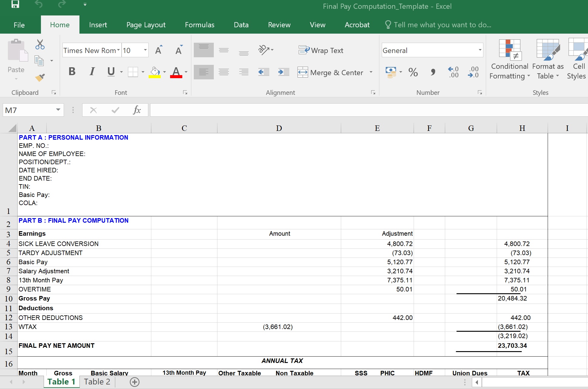Toggle Italic formatting

click(x=92, y=72)
